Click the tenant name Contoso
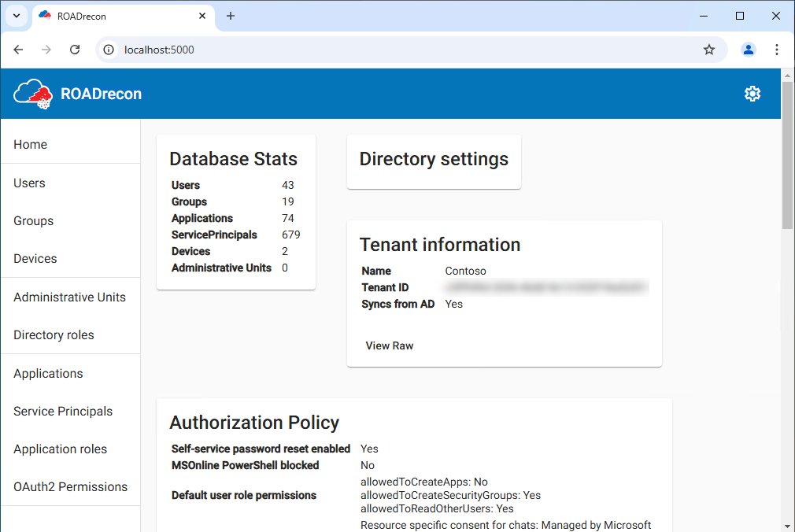Viewport: 795px width, 532px height. (465, 271)
